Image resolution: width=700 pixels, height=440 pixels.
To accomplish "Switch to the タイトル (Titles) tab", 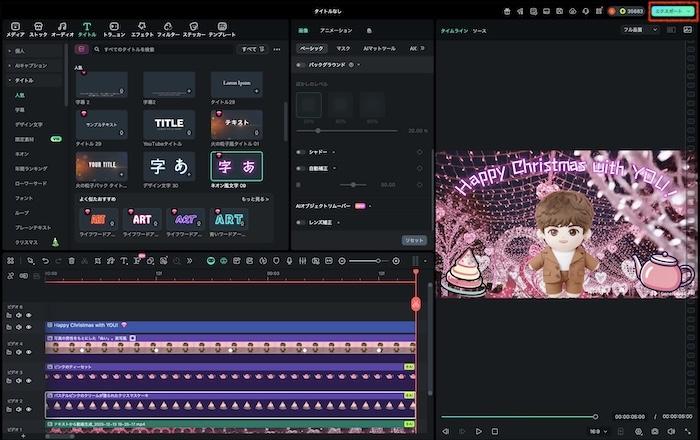I will (x=87, y=29).
